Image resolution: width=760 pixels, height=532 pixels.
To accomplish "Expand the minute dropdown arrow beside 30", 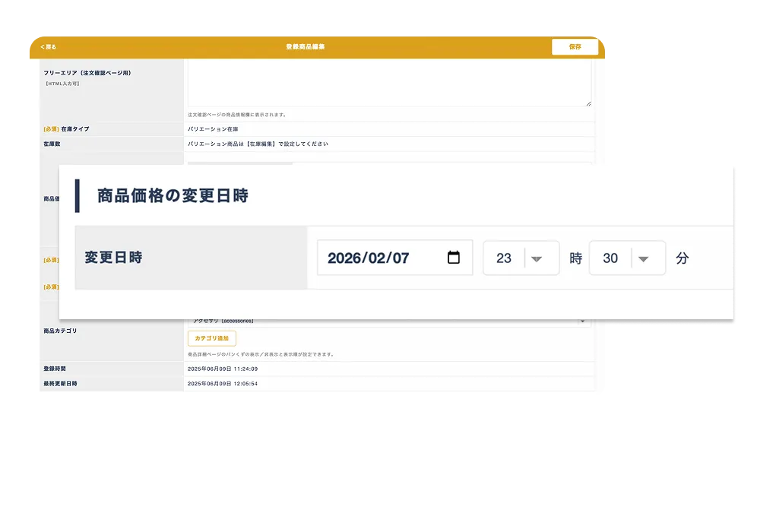I will click(x=643, y=258).
